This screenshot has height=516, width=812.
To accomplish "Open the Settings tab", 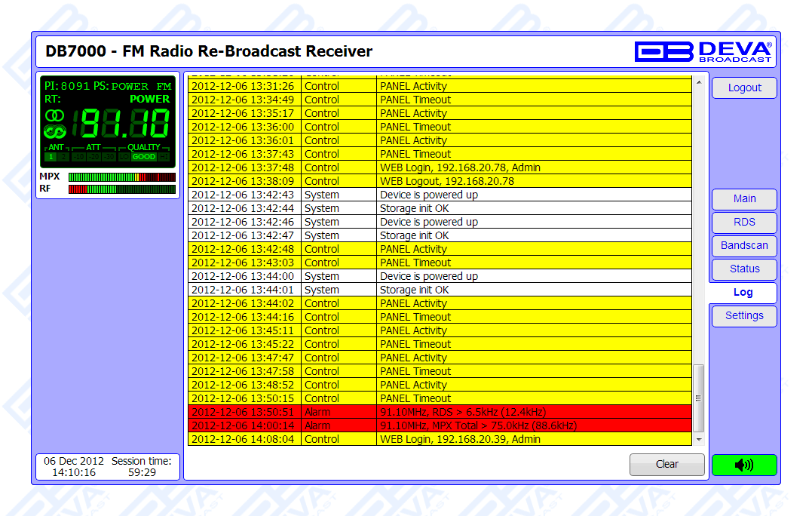I will (x=743, y=316).
